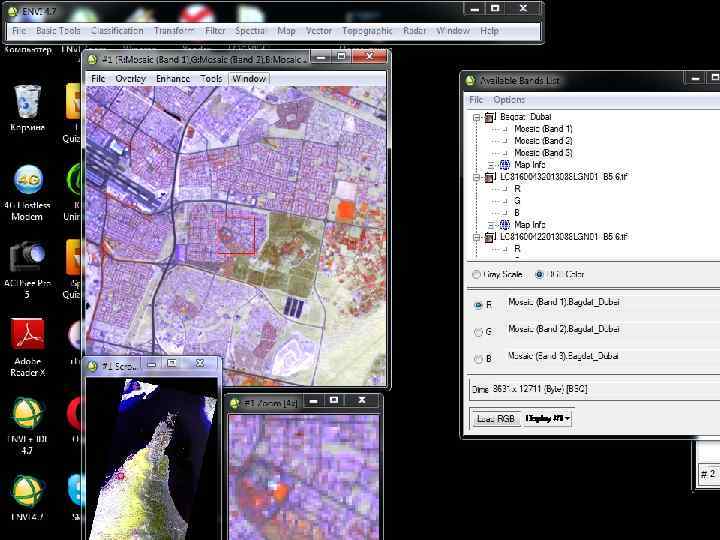720x540 pixels.
Task: Open the Classification menu
Action: (x=117, y=31)
